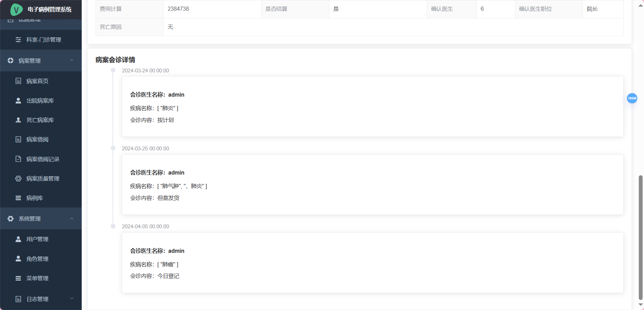
Task: Click 会诊内容：但是发货 text
Action: pyautogui.click(x=155, y=198)
